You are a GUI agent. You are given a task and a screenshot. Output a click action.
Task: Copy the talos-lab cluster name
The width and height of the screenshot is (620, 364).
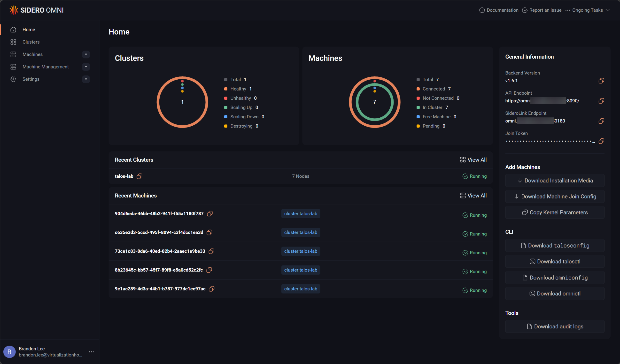139,176
